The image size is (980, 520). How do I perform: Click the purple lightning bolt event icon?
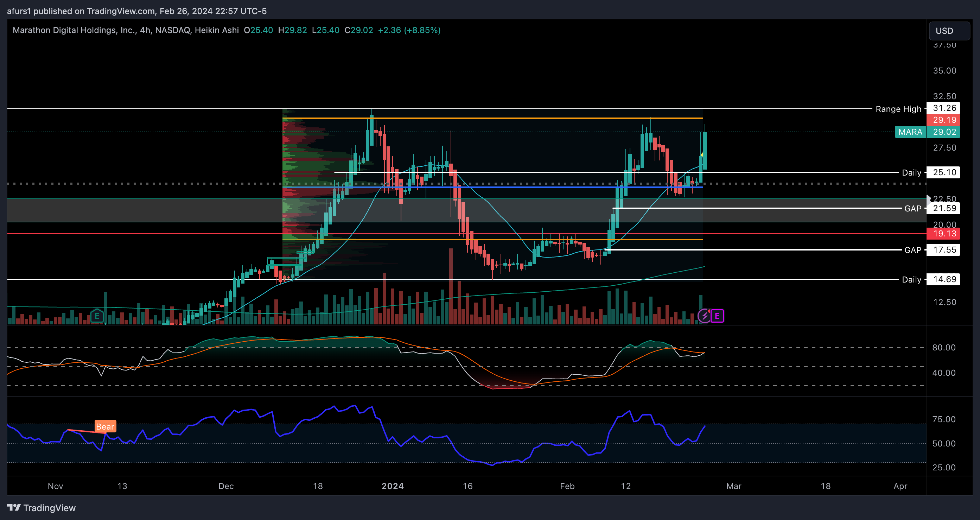(704, 316)
